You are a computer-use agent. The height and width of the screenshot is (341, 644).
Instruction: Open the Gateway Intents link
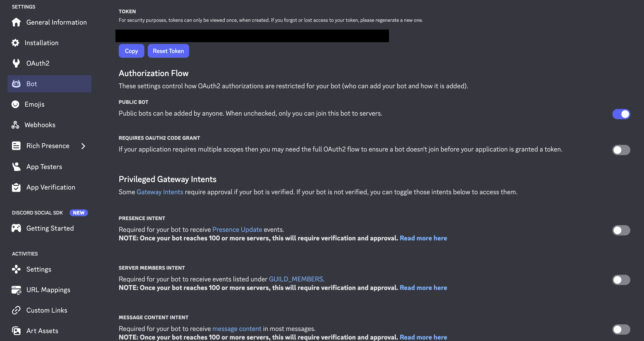tap(160, 192)
